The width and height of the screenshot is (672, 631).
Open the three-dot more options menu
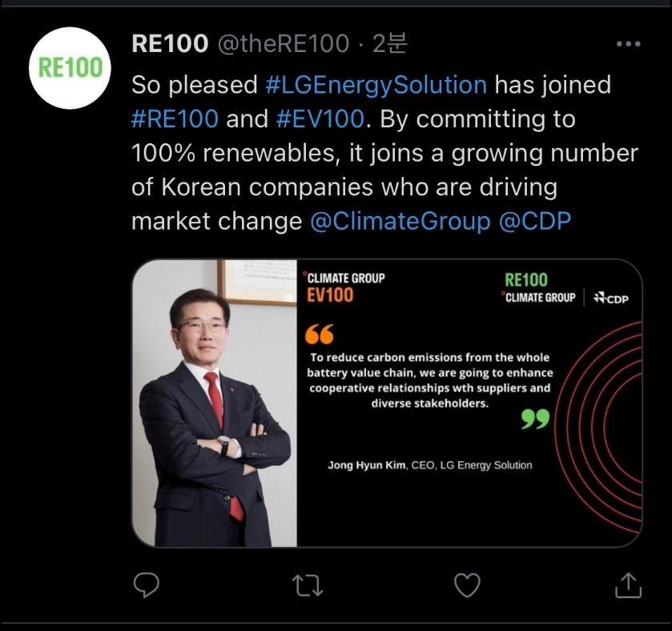[x=627, y=44]
